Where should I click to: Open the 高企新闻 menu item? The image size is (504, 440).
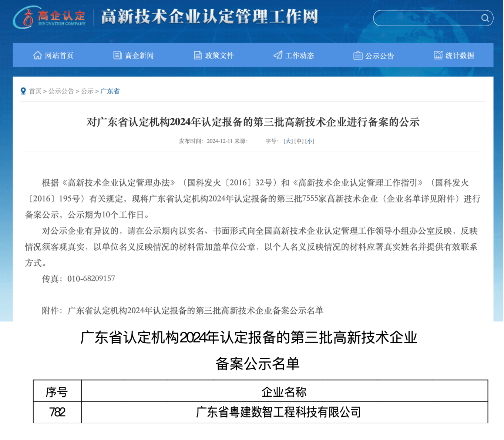tap(134, 56)
